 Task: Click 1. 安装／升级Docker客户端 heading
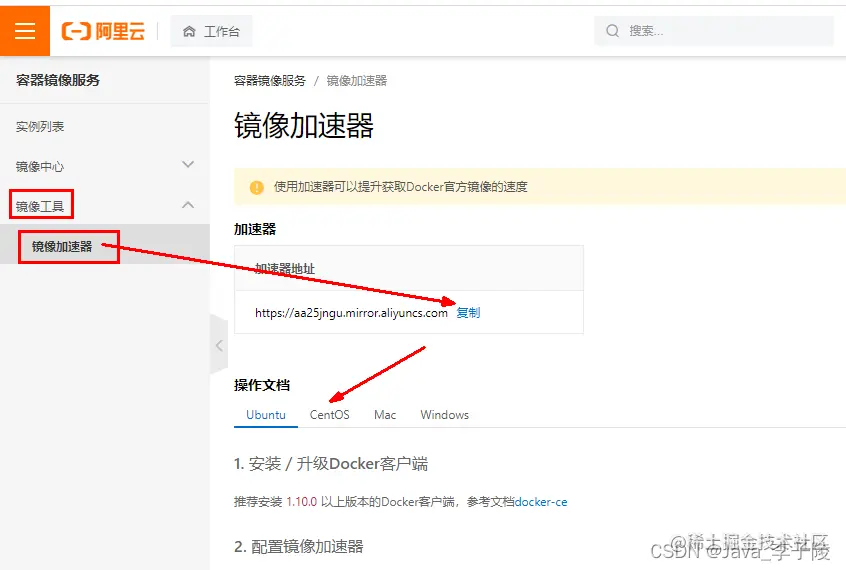[x=331, y=464]
